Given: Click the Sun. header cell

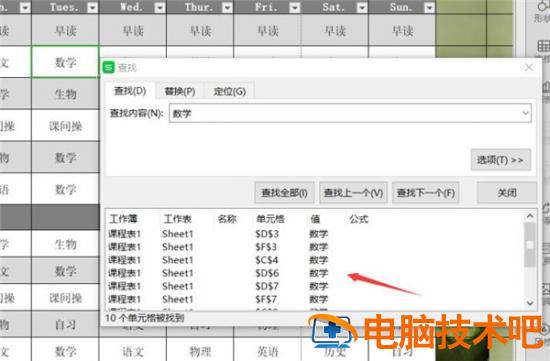Looking at the screenshot, I should click(x=402, y=7).
